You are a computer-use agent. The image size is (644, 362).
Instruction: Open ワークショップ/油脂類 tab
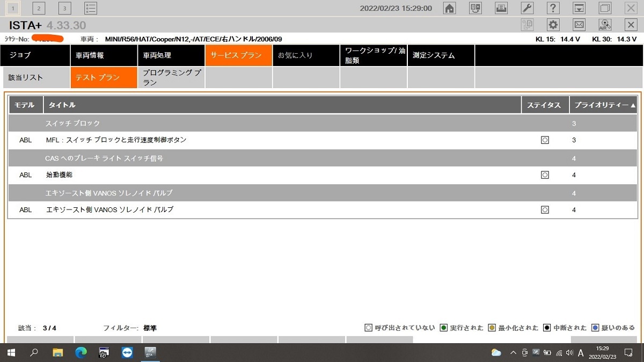[x=374, y=55]
